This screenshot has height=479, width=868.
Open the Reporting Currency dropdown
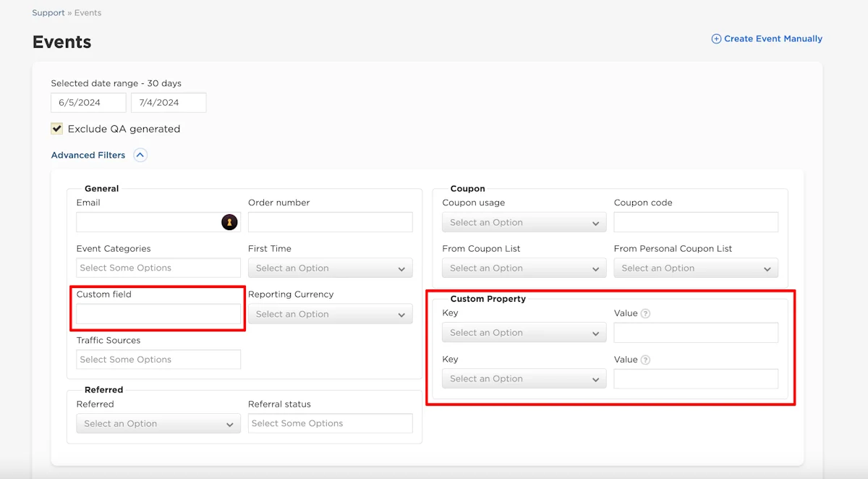point(331,314)
